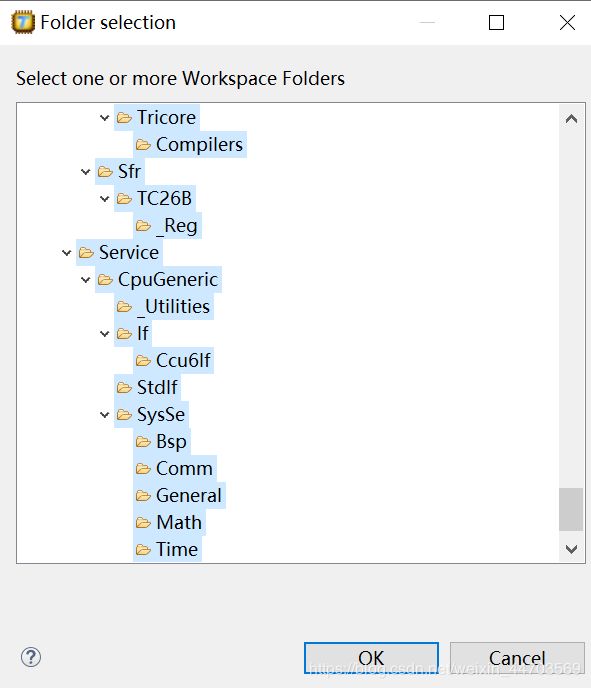Click the Ccu6If folder icon
591x688 pixels.
143,361
